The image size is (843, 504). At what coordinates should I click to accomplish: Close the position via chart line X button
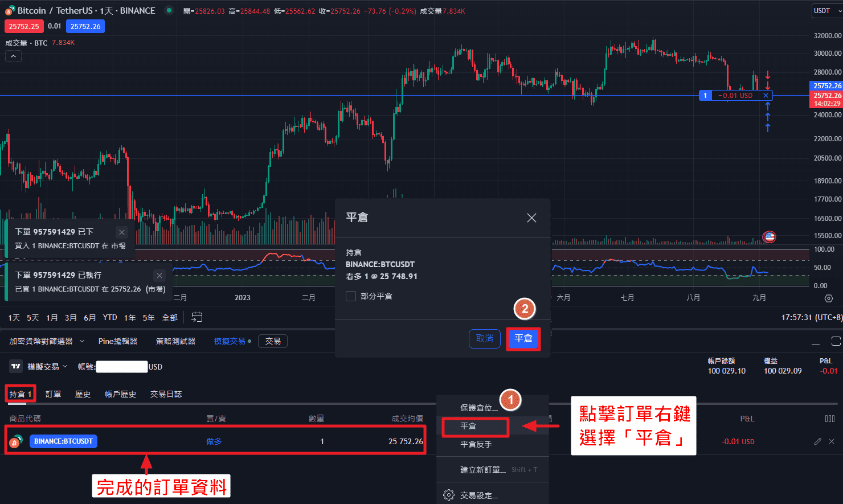click(x=766, y=96)
